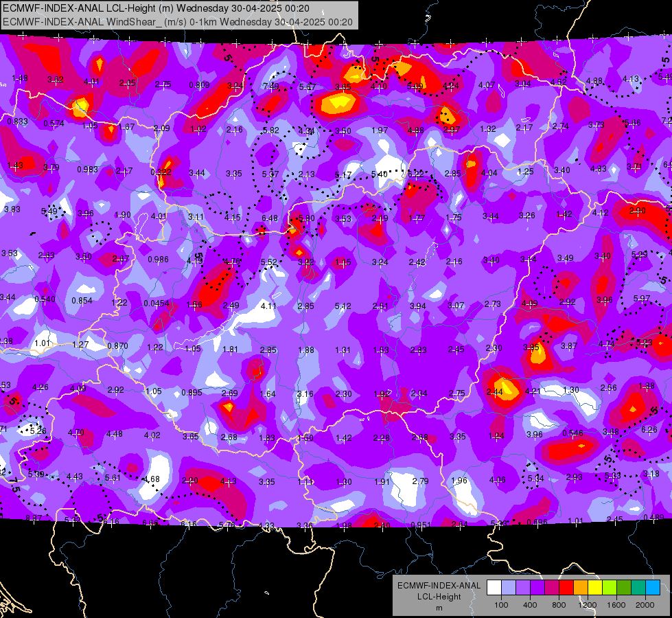Viewport: 672px width, 618px height.
Task: Click 'ECMWF-INDEX-ANAL' in the legend box
Action: pyautogui.click(x=439, y=586)
